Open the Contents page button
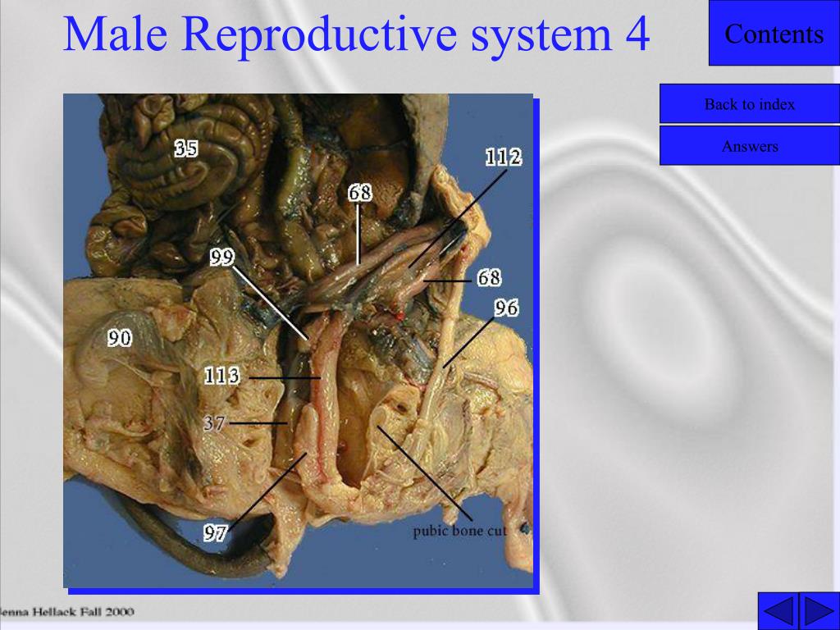The width and height of the screenshot is (840, 630). [774, 33]
